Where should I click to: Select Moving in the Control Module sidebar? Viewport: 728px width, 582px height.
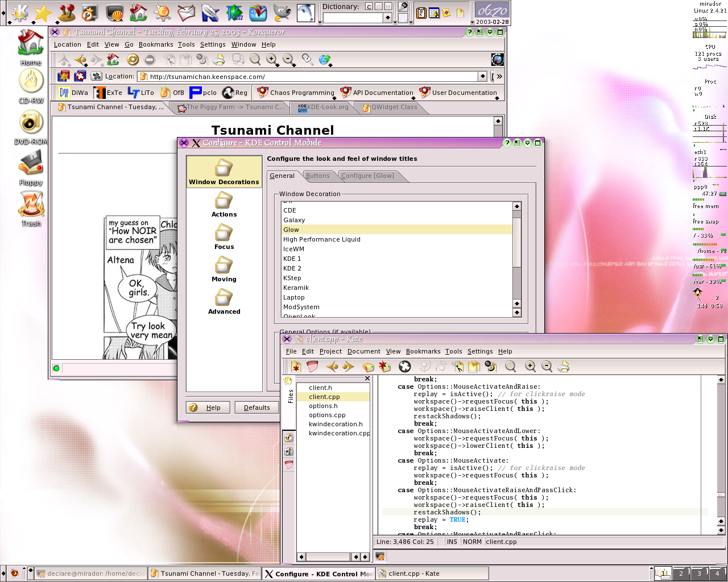(x=224, y=269)
